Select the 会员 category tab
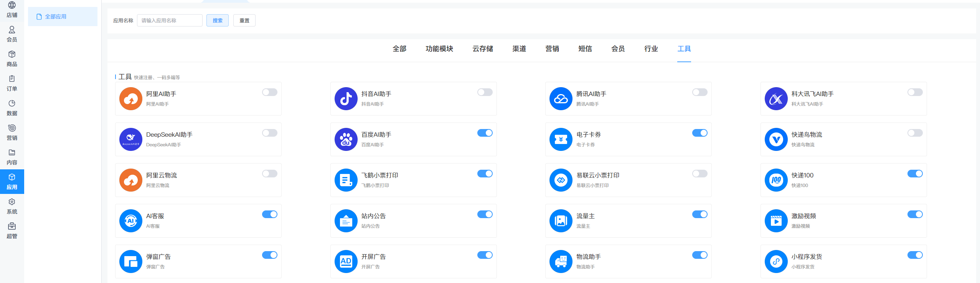This screenshot has height=283, width=980. pos(618,49)
